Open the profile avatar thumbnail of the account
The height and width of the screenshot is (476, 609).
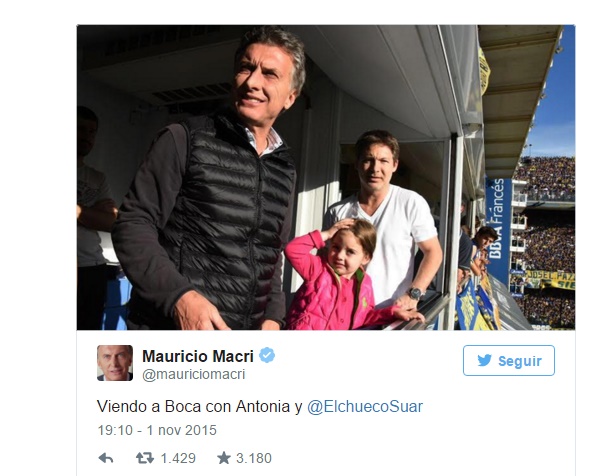pyautogui.click(x=115, y=363)
